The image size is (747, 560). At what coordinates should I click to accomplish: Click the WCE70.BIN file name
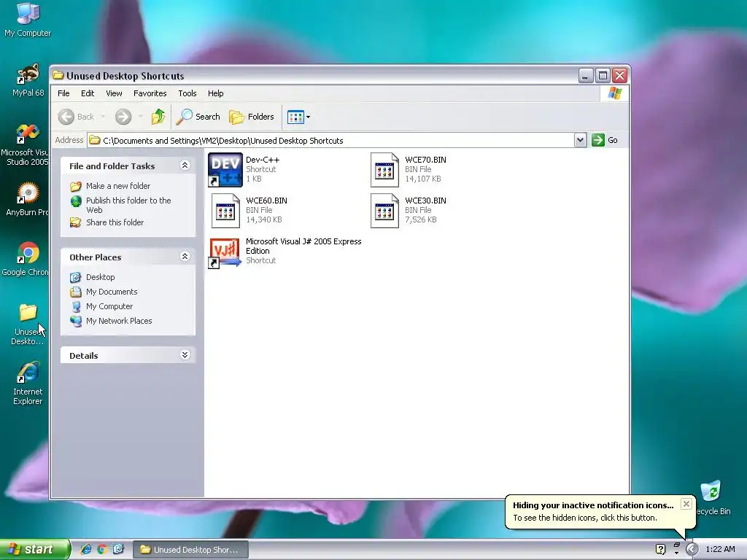point(425,160)
